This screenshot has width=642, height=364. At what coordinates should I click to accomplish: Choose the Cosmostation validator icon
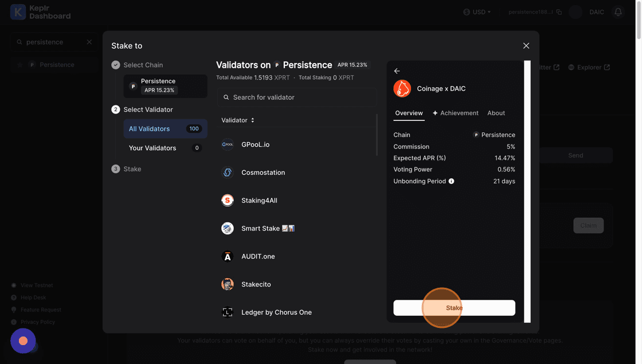[228, 173]
